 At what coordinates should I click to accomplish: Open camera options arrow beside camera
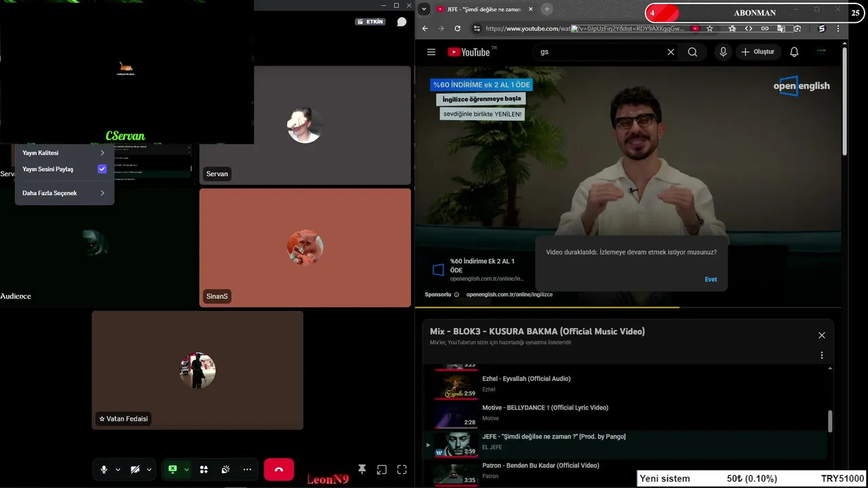point(149,470)
